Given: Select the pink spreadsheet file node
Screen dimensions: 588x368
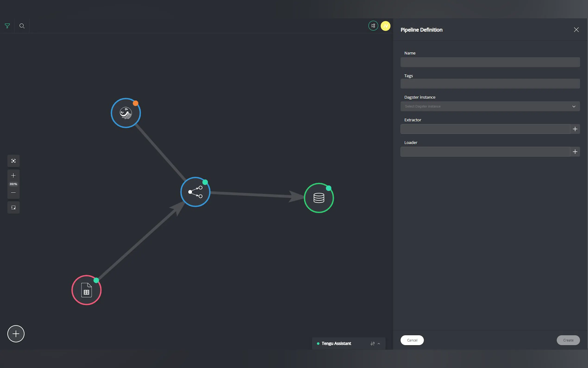Looking at the screenshot, I should point(86,290).
